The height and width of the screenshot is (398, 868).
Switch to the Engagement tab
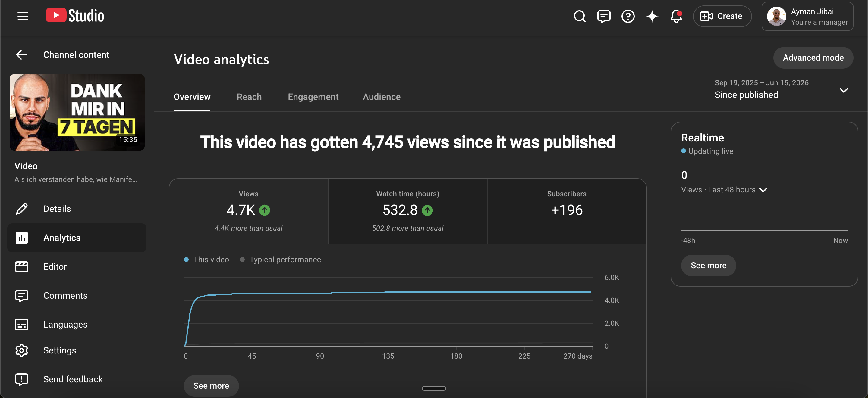313,97
